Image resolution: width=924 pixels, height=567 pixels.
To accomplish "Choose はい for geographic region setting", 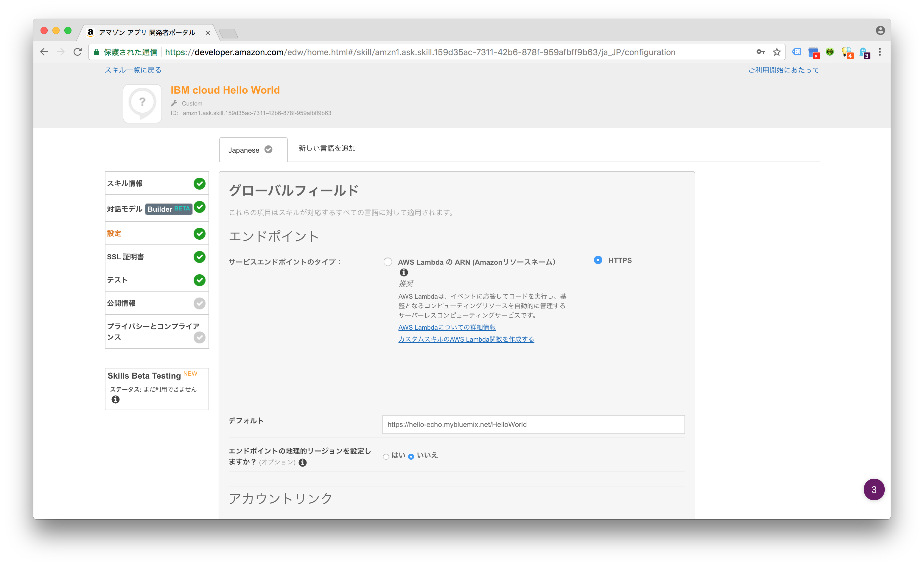I will click(386, 457).
